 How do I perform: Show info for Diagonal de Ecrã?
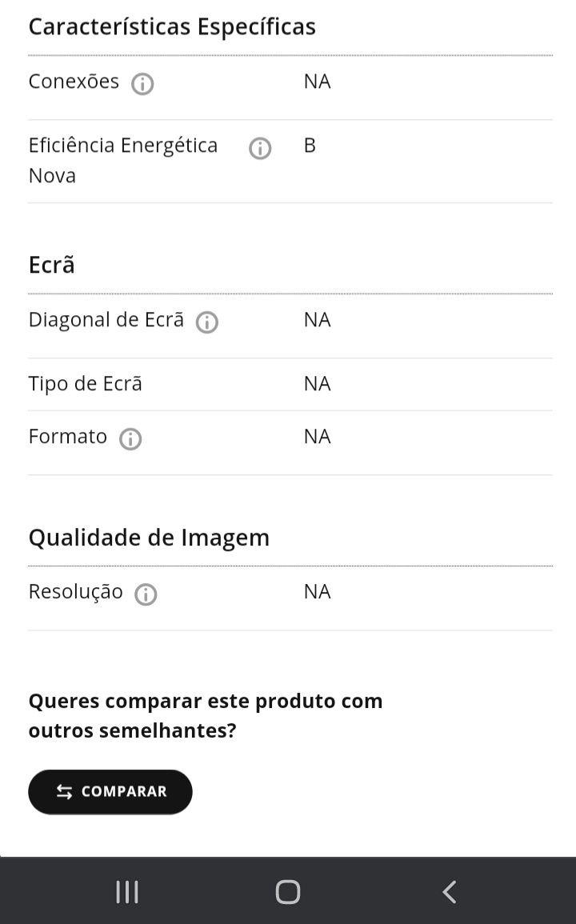(x=207, y=322)
